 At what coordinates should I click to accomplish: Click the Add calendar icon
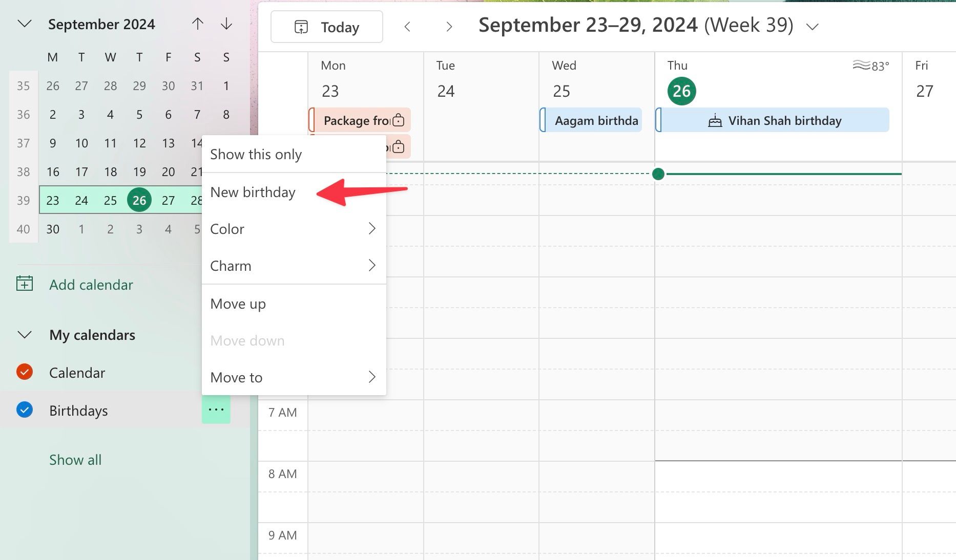click(25, 284)
